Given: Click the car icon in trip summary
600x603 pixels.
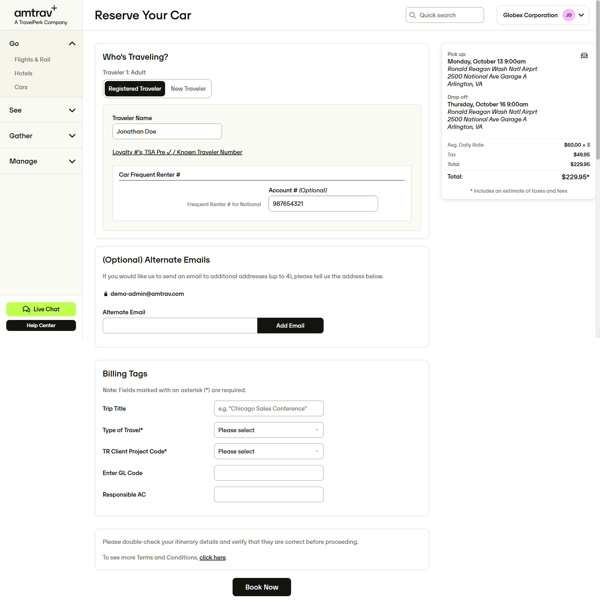Looking at the screenshot, I should click(x=584, y=56).
